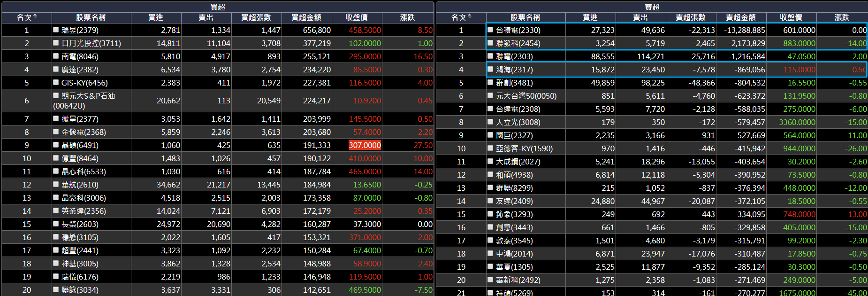This screenshot has height=296, width=868.
Task: Open stock 超豐(2441)
Action: [80, 250]
